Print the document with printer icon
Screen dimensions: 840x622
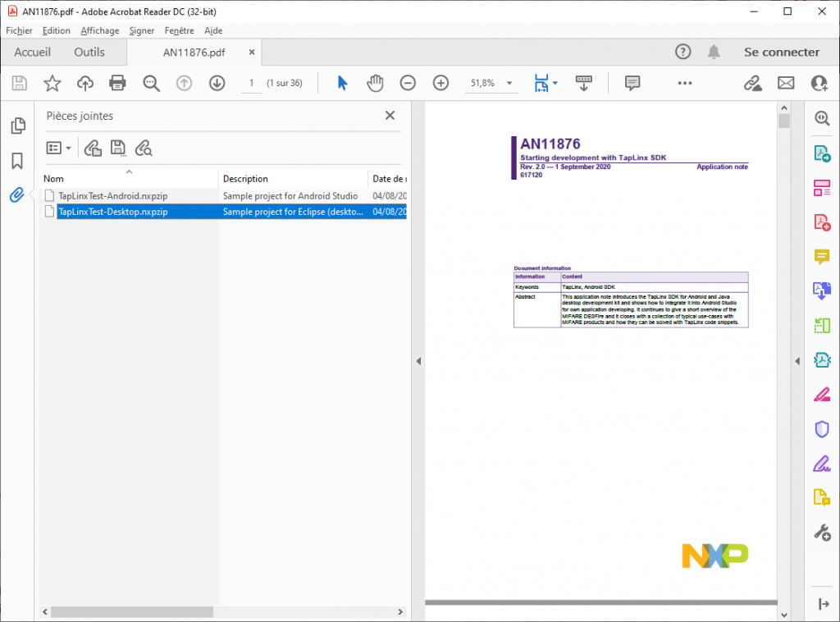[117, 83]
